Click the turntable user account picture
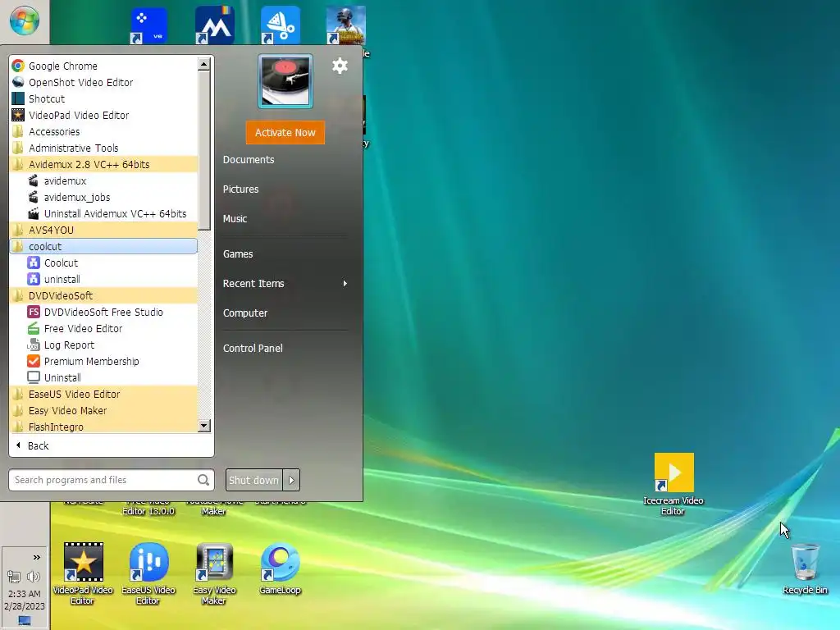Image resolution: width=840 pixels, height=630 pixels. [x=285, y=81]
